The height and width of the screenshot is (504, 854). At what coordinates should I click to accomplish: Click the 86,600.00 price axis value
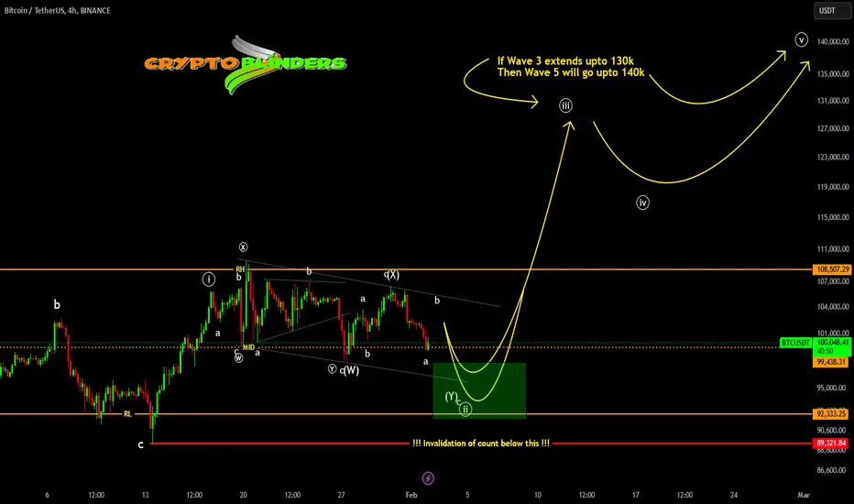tap(831, 470)
